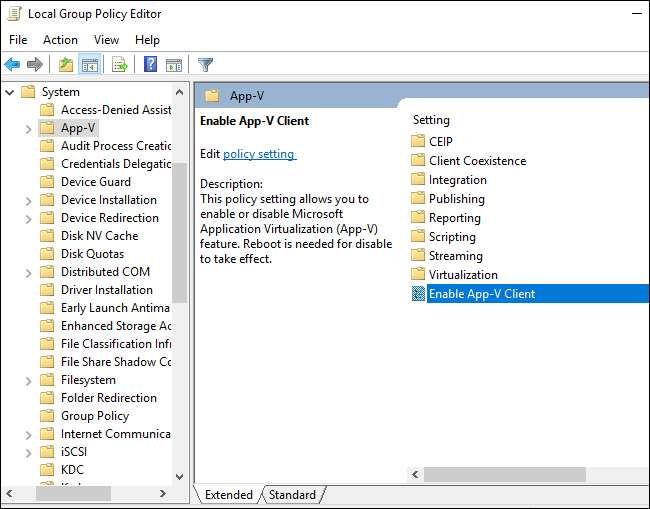Click the Up One Level folder icon
The width and height of the screenshot is (650, 509).
pyautogui.click(x=65, y=65)
